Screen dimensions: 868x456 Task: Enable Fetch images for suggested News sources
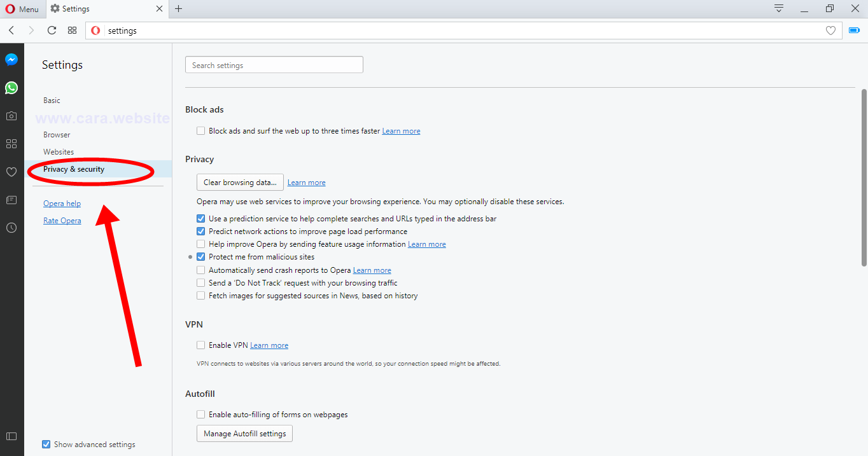(x=201, y=296)
